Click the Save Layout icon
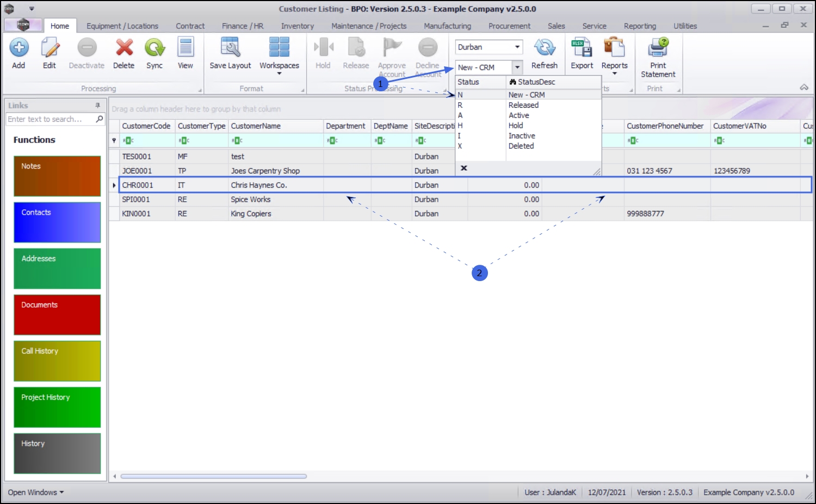 [x=230, y=48]
